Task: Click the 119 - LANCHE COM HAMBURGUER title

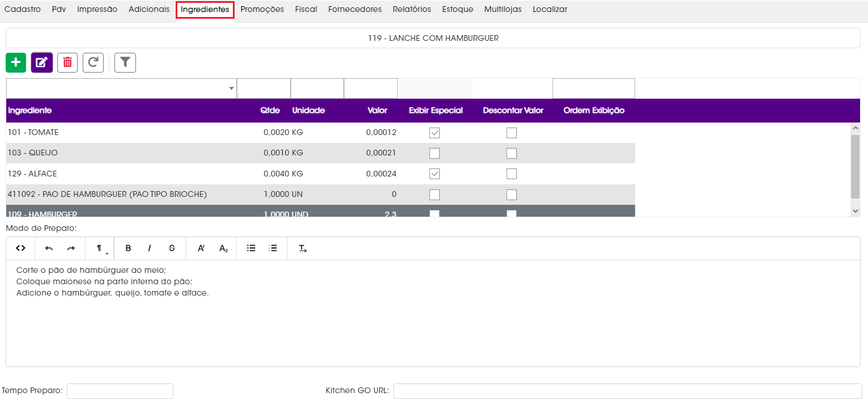Action: 433,38
